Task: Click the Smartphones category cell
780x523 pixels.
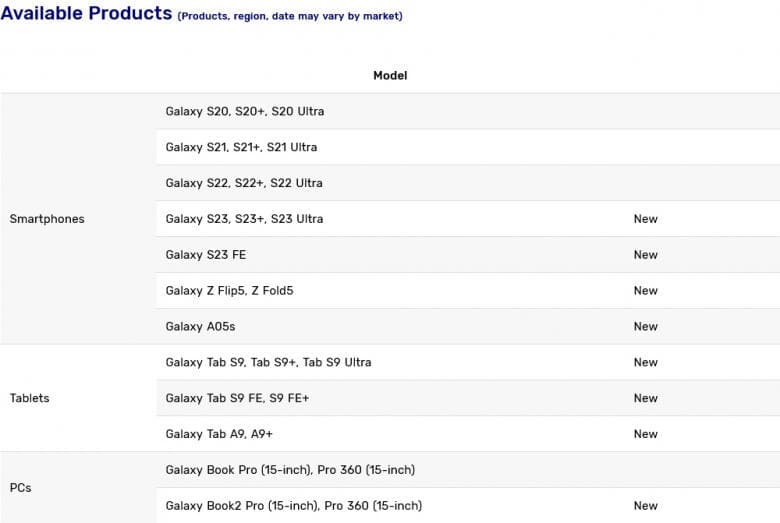Action: 47,219
